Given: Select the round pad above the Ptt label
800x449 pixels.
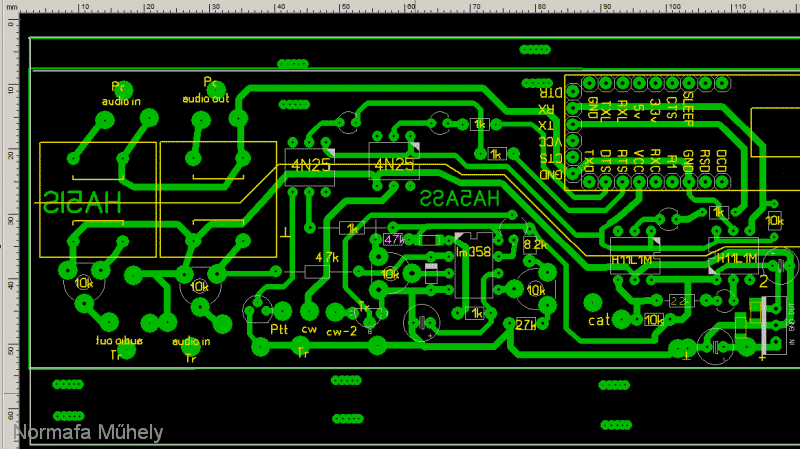Looking at the screenshot, I should coord(282,311).
